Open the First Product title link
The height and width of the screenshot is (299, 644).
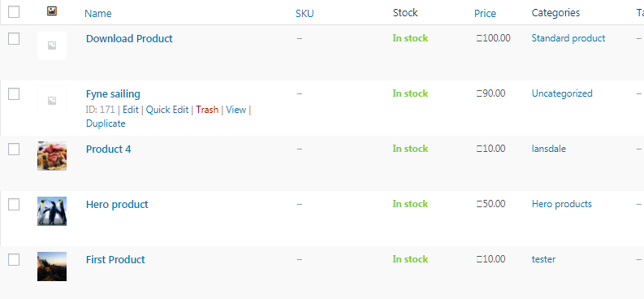coord(115,259)
